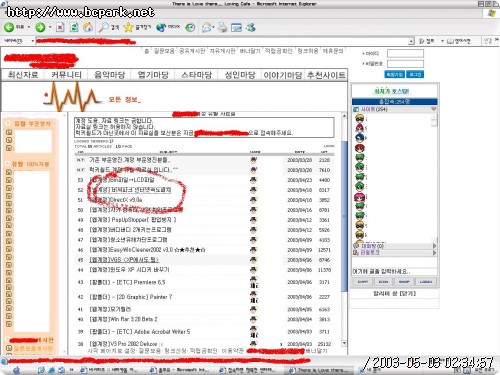Go to the Home page icon
Screen dimensions: 500x375
point(88,27)
